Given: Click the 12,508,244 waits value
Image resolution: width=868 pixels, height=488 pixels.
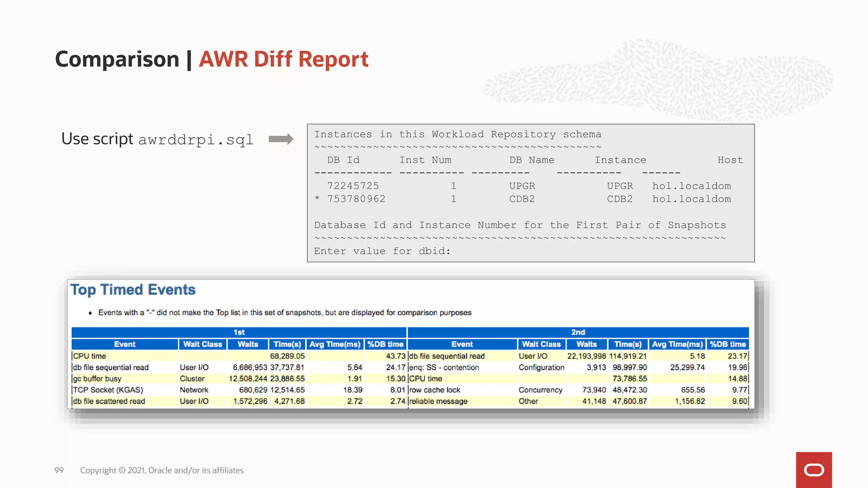Looking at the screenshot, I should pos(248,379).
